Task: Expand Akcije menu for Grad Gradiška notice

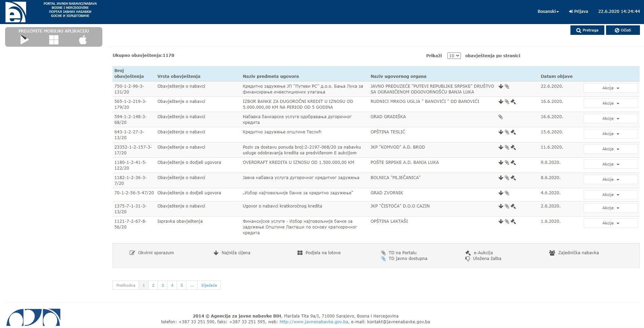Action: tap(610, 118)
